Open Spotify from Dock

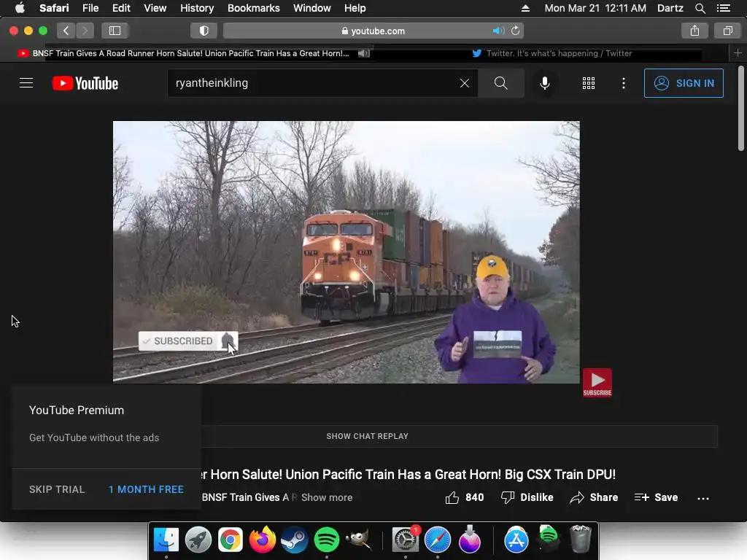coord(326,540)
